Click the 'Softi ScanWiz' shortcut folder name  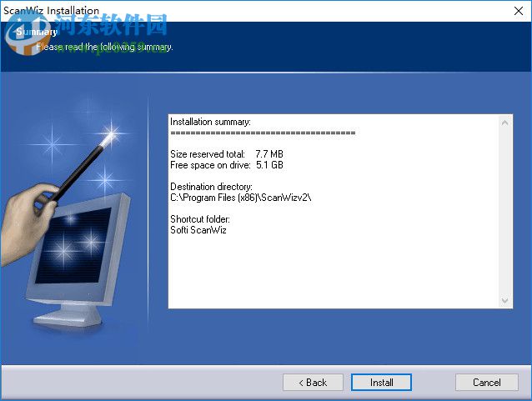[x=198, y=230]
